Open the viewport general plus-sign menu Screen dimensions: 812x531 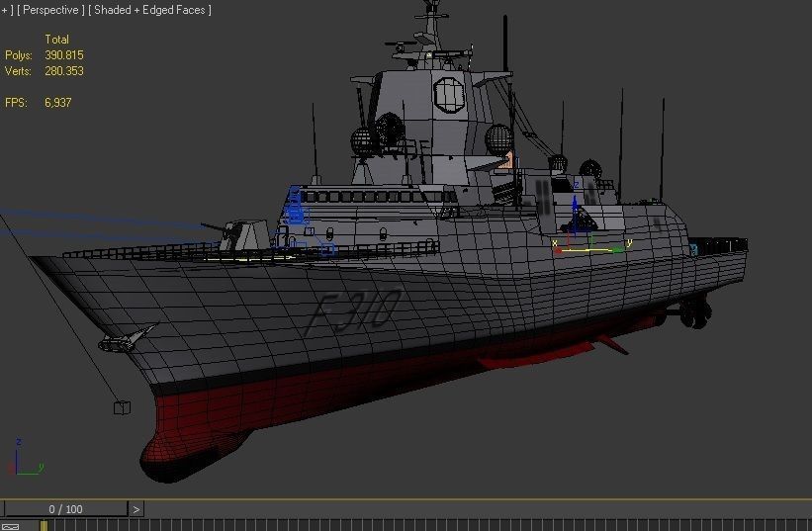7,10
